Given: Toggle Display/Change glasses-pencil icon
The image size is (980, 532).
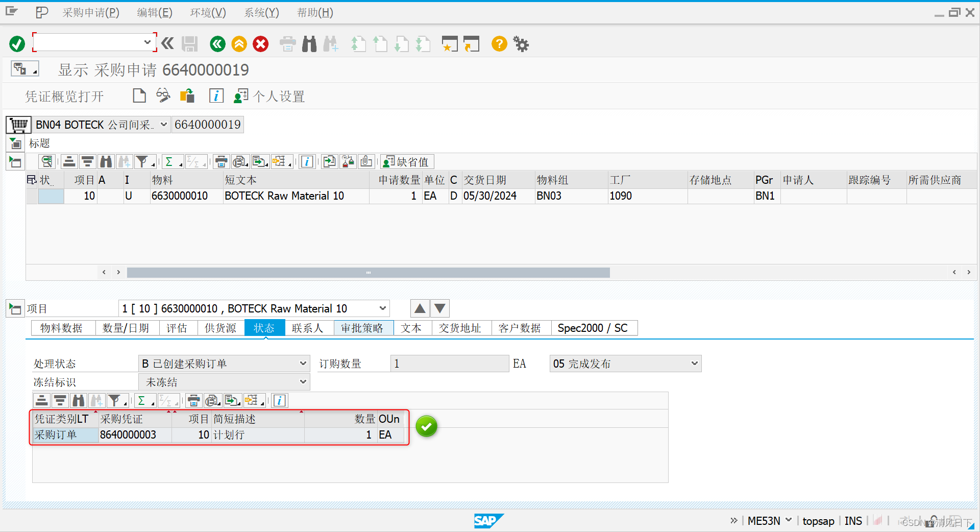Looking at the screenshot, I should click(163, 96).
